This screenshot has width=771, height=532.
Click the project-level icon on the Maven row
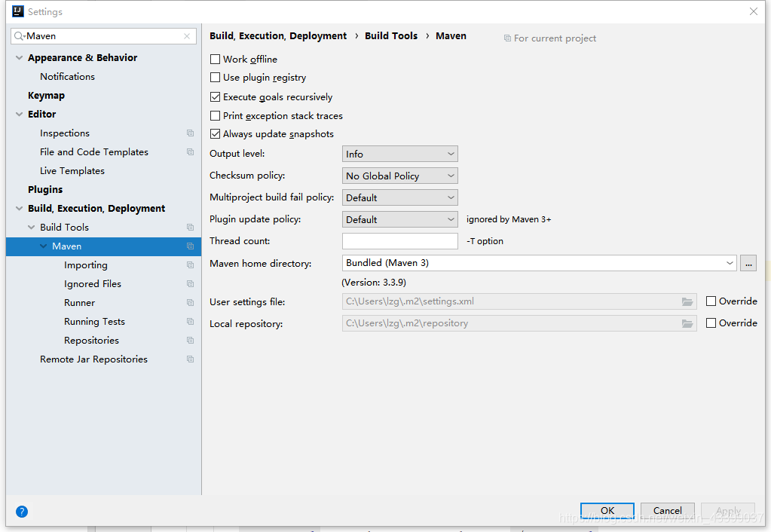[x=190, y=246]
